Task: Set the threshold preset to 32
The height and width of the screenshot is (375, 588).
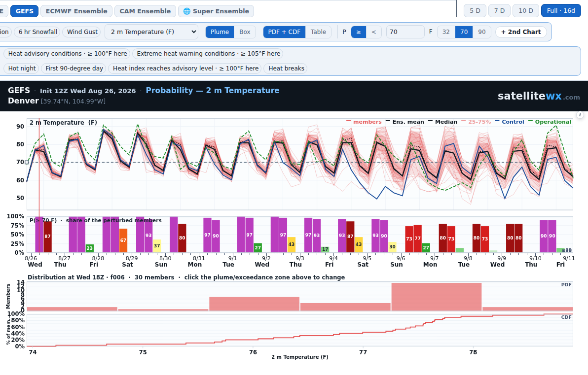Action: click(446, 32)
